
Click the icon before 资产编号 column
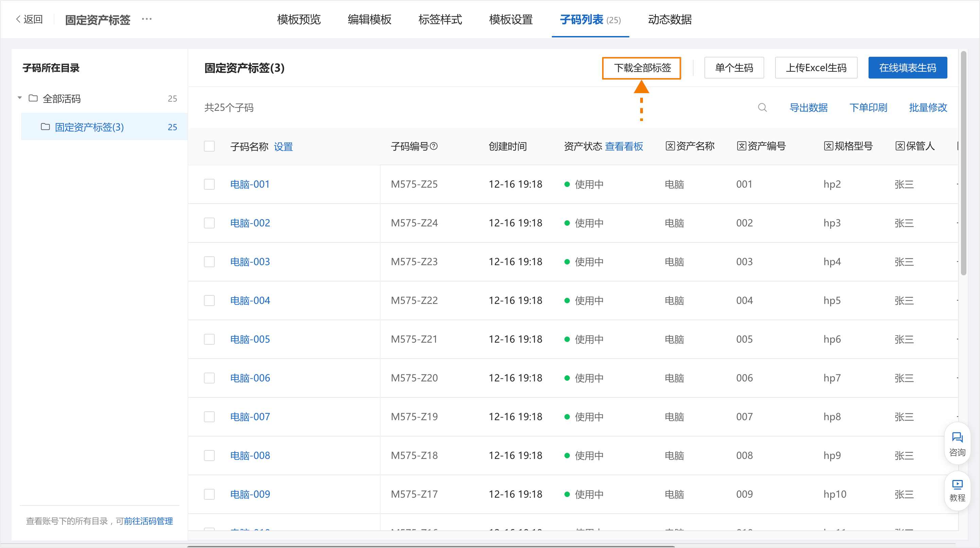[741, 146]
